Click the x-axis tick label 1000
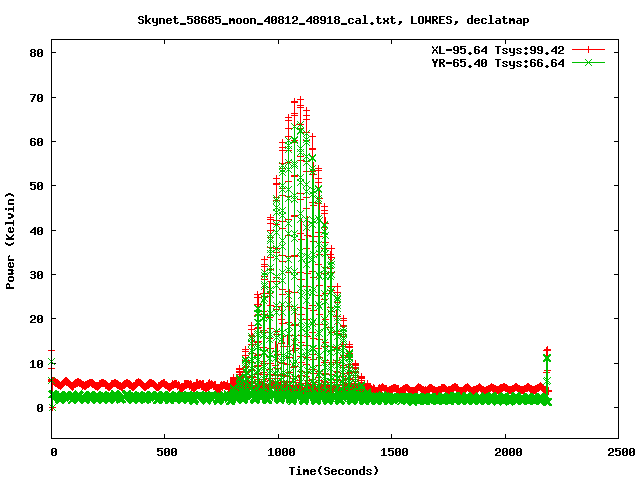This screenshot has width=640, height=480. [x=281, y=452]
